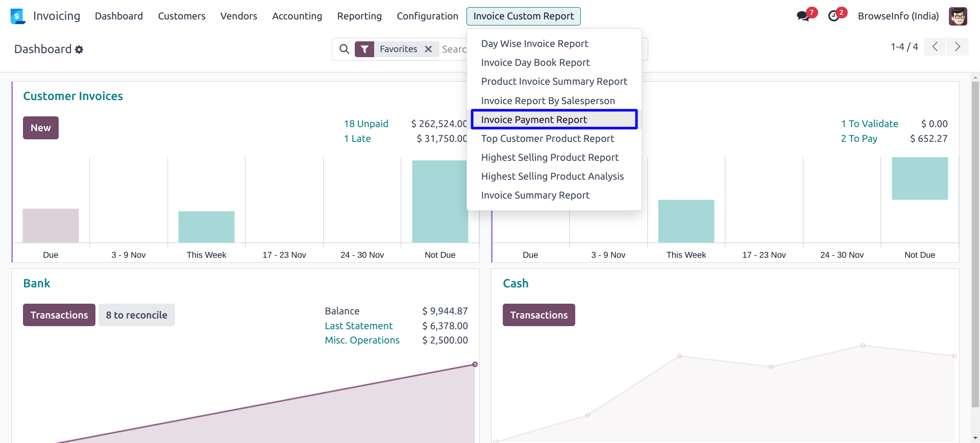Viewport: 980px width, 443px height.
Task: Click New under Customer Invoices
Action: 41,128
